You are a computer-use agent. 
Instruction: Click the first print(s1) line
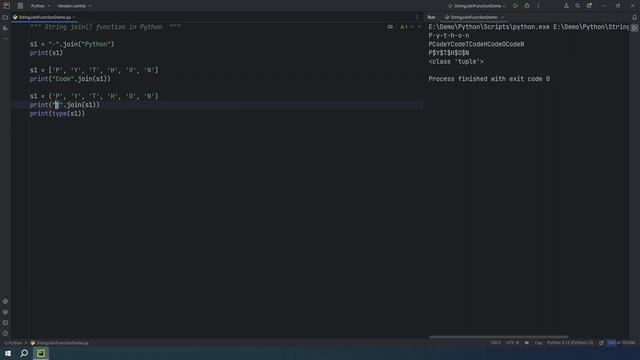46,53
